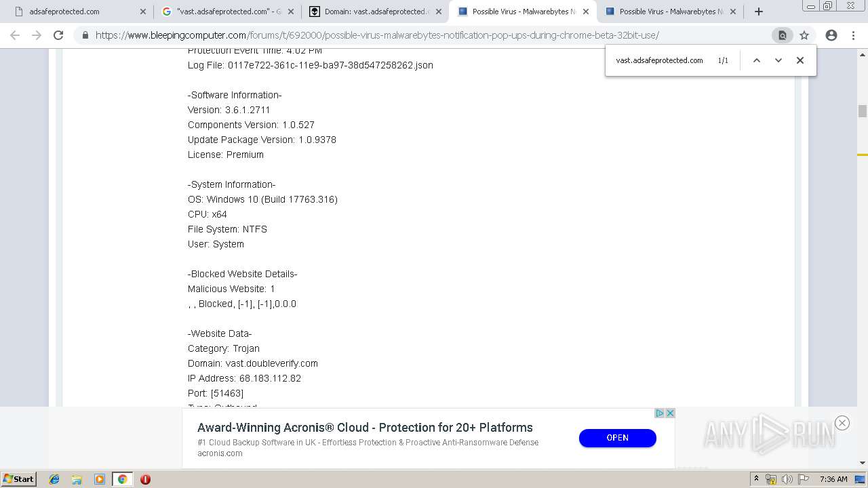This screenshot has height=488, width=868.
Task: Click acronis.com link in ad
Action: (x=220, y=453)
